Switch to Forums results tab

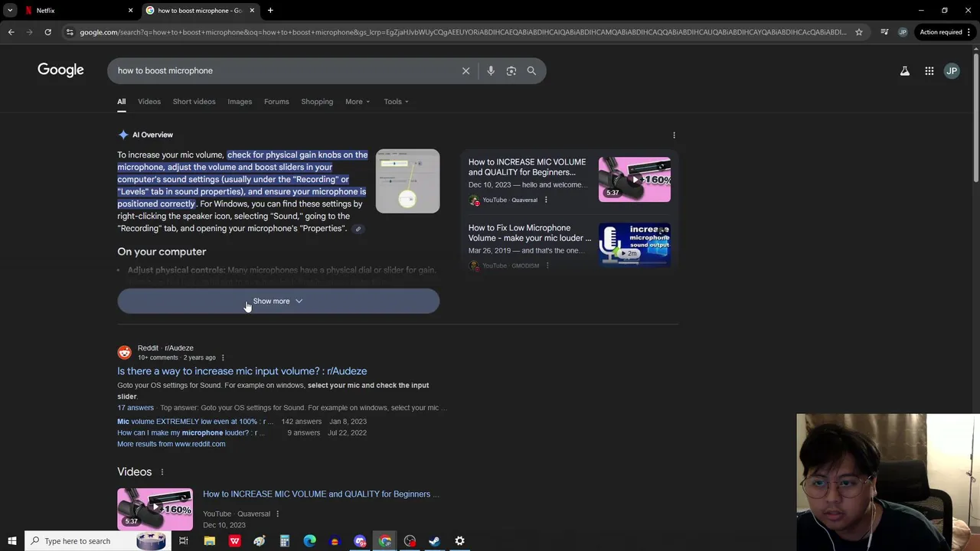point(276,102)
